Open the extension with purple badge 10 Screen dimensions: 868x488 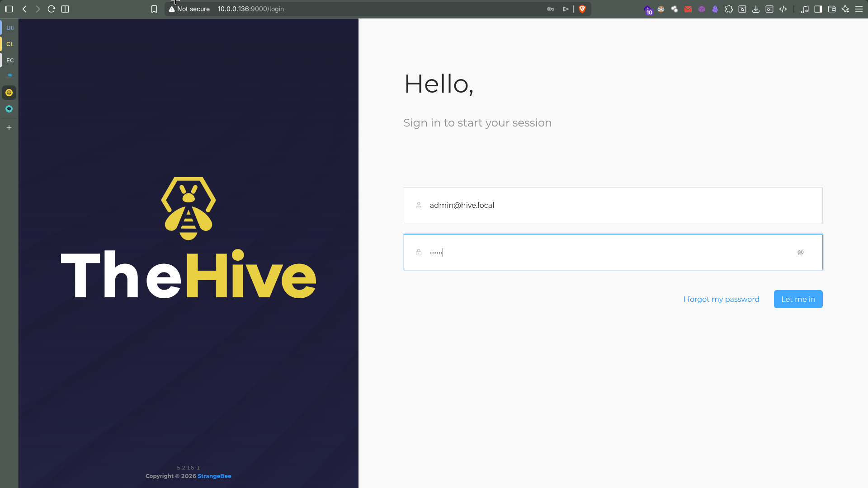coord(648,9)
